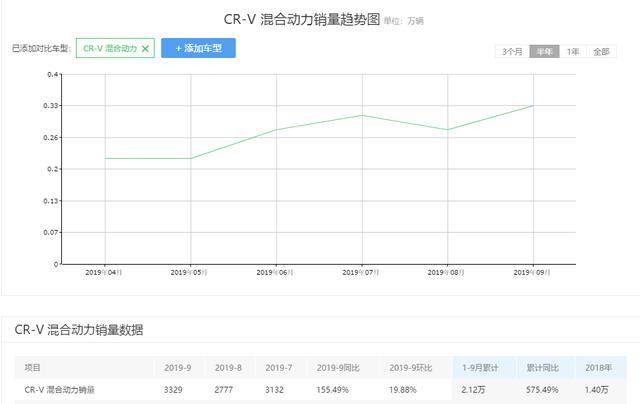Click the 2019年04月 data point on chart

[x=105, y=158]
